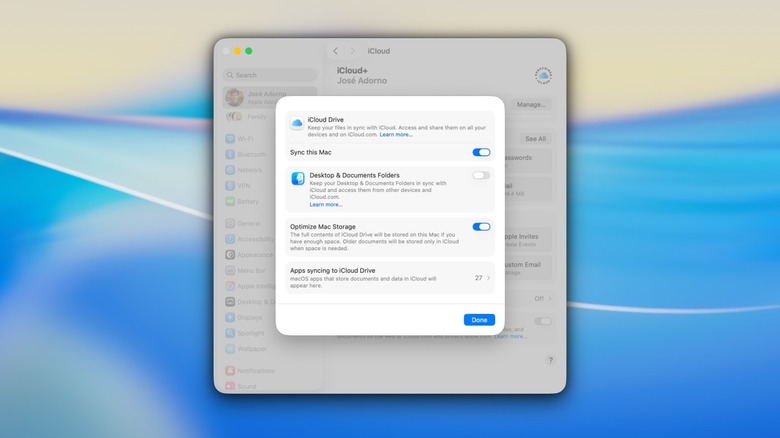Enable the Desktop & Documents Folders switch
The width and height of the screenshot is (780, 438).
(481, 175)
